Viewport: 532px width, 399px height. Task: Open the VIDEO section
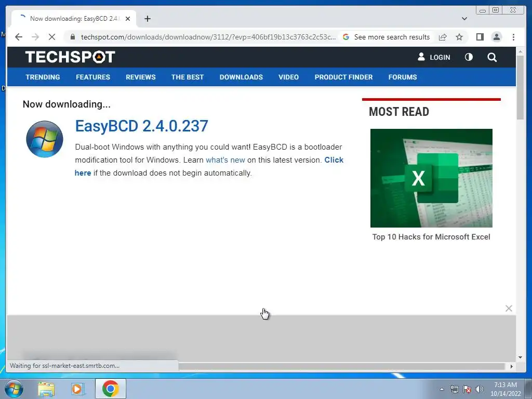pyautogui.click(x=288, y=77)
